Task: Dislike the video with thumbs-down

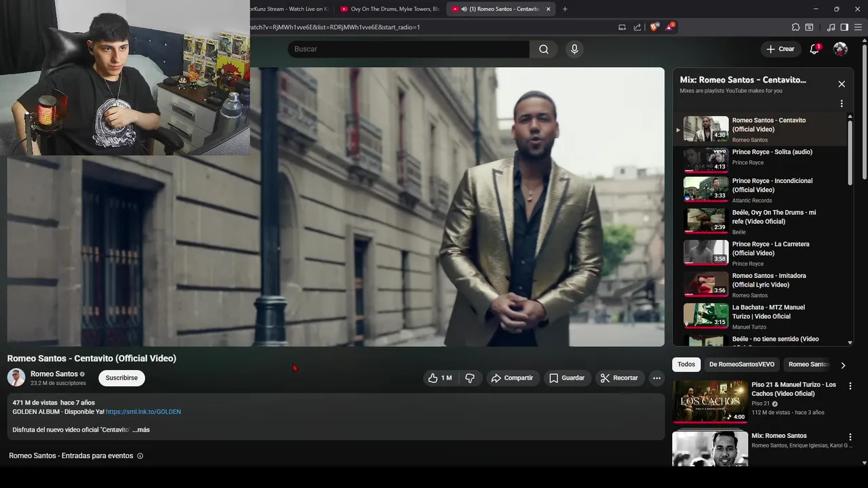Action: coord(470,378)
